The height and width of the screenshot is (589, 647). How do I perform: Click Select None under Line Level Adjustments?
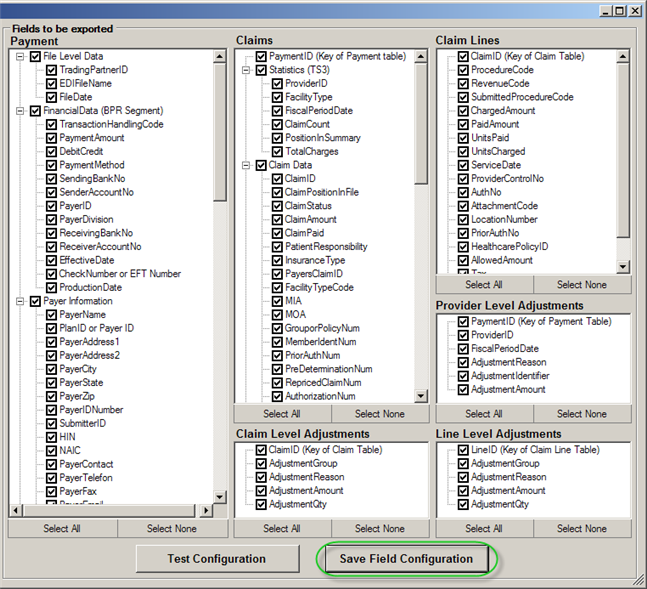pyautogui.click(x=582, y=529)
